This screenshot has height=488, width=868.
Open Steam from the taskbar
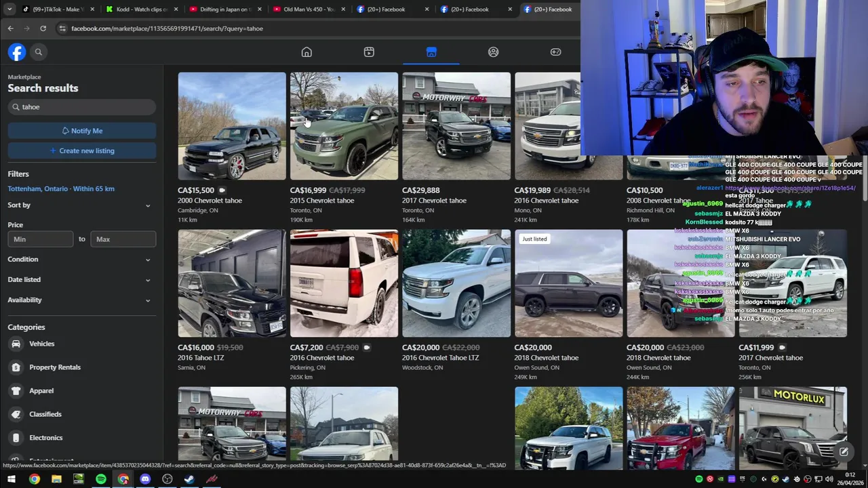pyautogui.click(x=189, y=479)
